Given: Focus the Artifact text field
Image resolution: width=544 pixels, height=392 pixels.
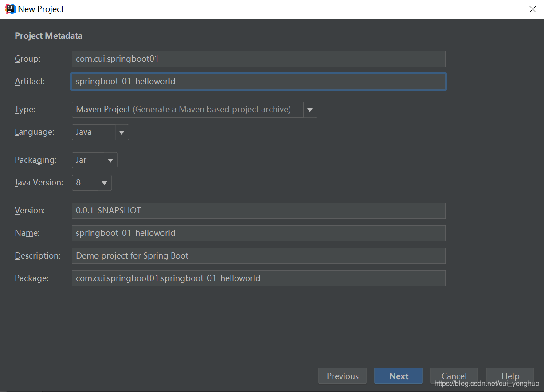Looking at the screenshot, I should pyautogui.click(x=258, y=82).
